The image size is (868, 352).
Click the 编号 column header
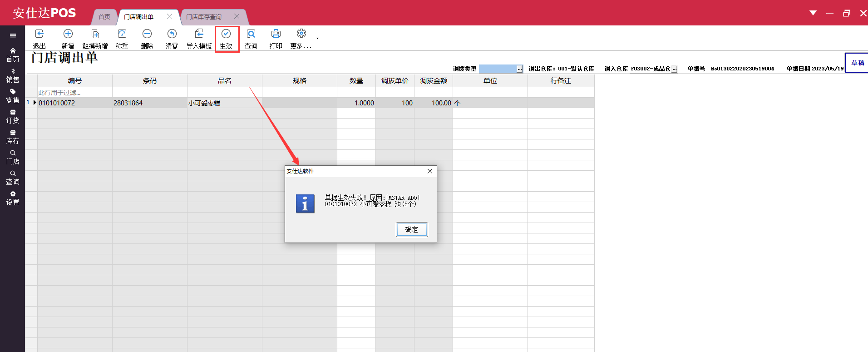(x=75, y=80)
